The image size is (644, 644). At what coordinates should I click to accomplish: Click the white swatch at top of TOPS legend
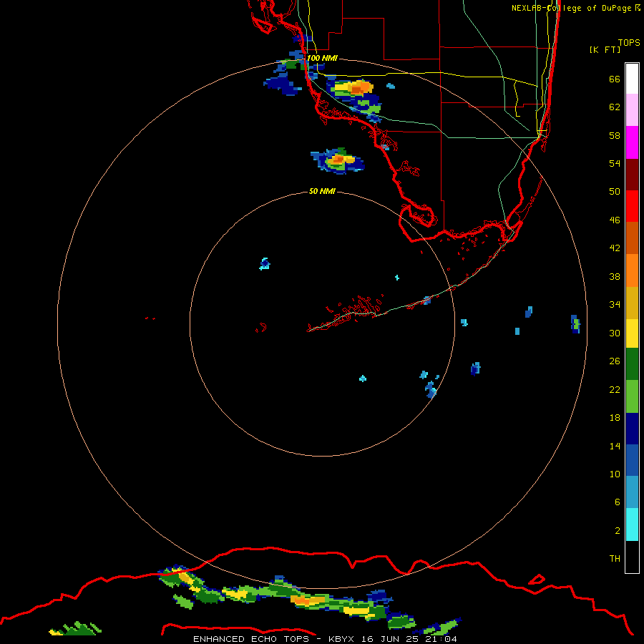coord(632,79)
